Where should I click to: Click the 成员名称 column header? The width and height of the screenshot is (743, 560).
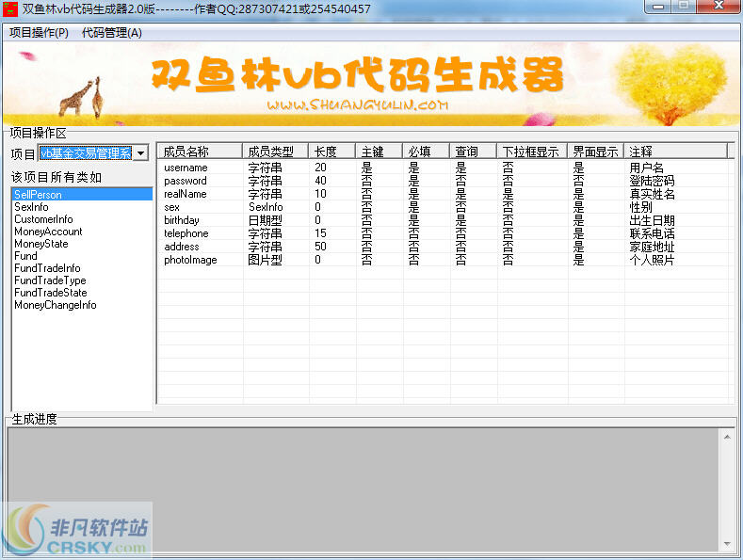point(200,152)
